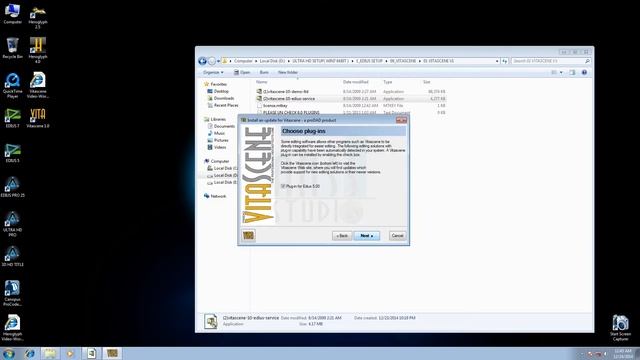Enable the Plug-in for Edius checkbox
The width and height of the screenshot is (640, 360).
point(283,186)
